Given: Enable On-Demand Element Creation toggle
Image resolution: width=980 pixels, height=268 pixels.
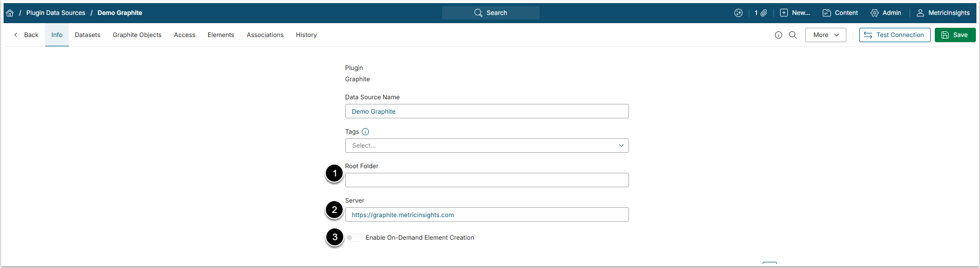Looking at the screenshot, I should point(353,238).
